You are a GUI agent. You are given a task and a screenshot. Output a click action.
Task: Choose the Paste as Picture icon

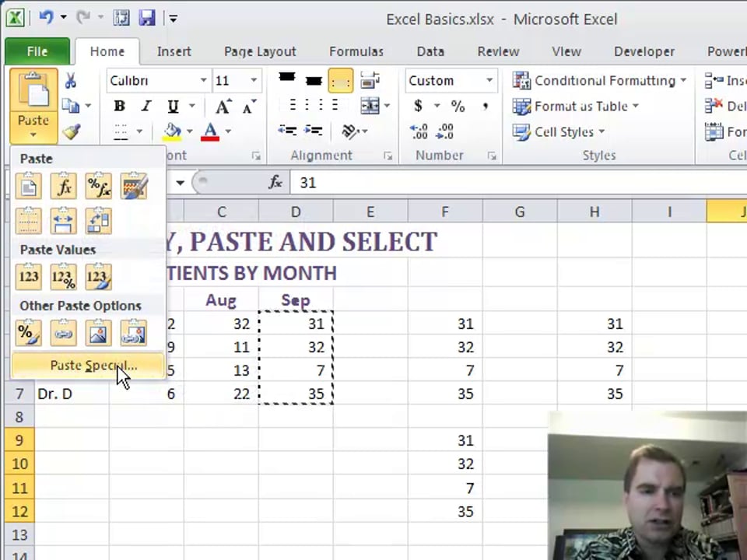99,332
